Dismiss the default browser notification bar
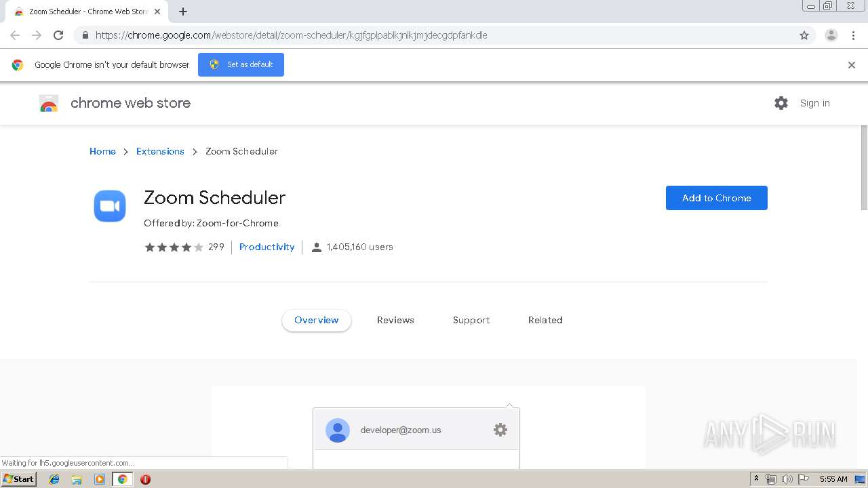Viewport: 868px width, 488px height. pos(852,65)
